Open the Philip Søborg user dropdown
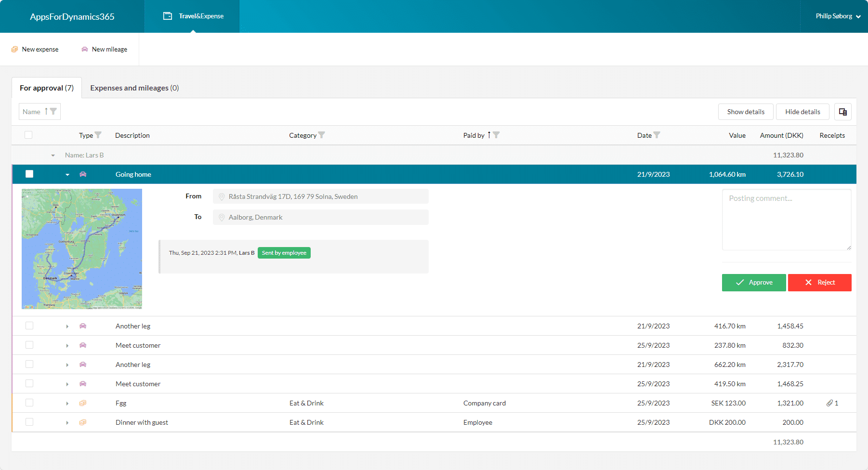868x470 pixels. pyautogui.click(x=838, y=16)
